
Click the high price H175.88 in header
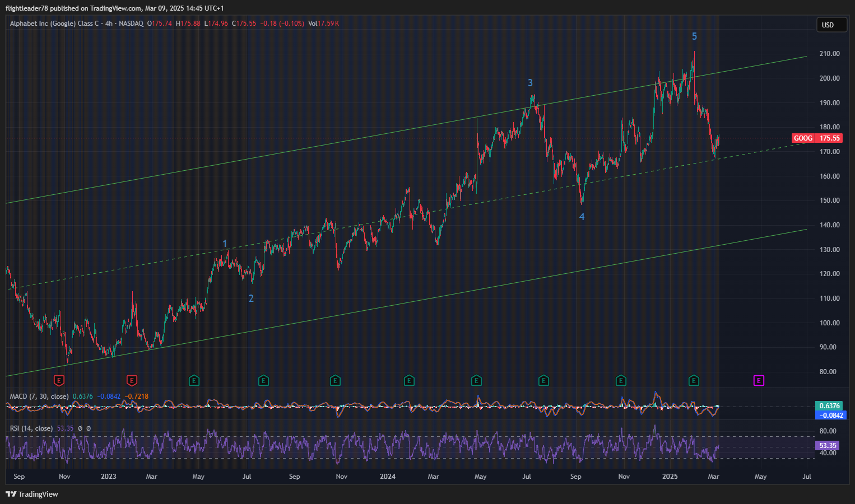coord(188,24)
